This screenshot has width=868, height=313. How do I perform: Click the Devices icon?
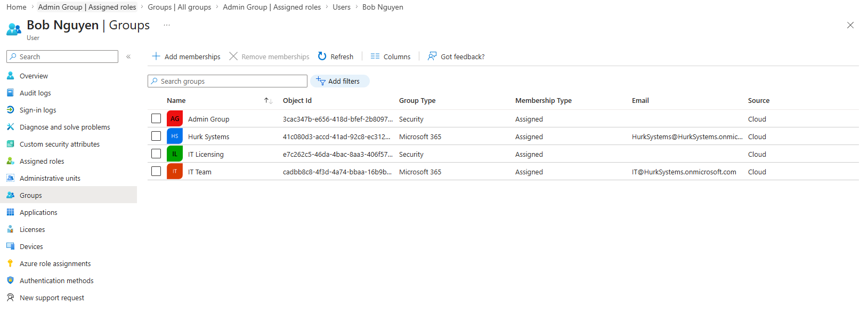click(10, 246)
